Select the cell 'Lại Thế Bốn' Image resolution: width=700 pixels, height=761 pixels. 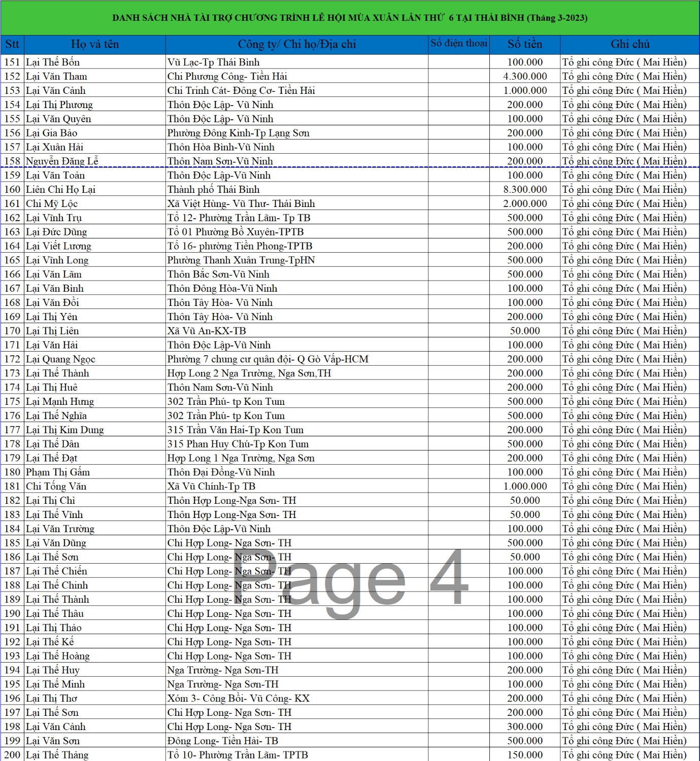(53, 62)
